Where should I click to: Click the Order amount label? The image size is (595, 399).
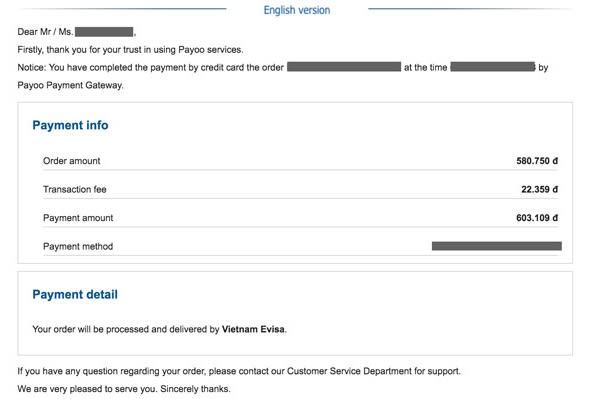click(x=72, y=161)
